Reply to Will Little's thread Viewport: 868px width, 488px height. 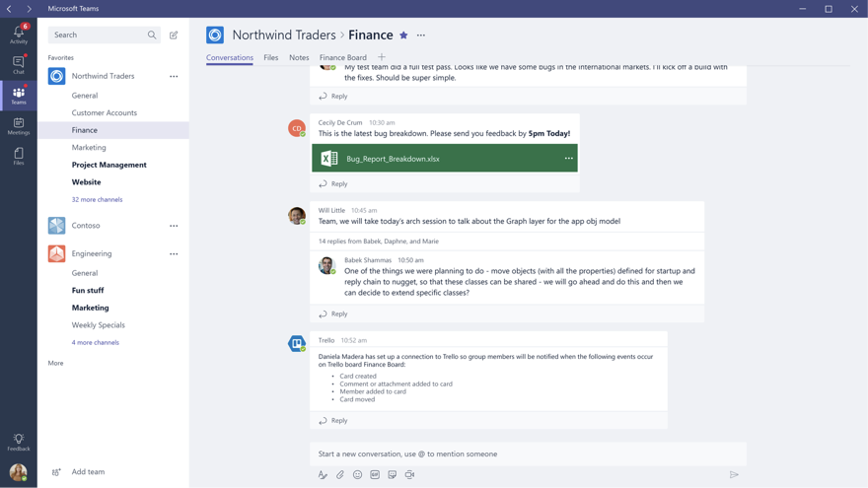pyautogui.click(x=333, y=314)
